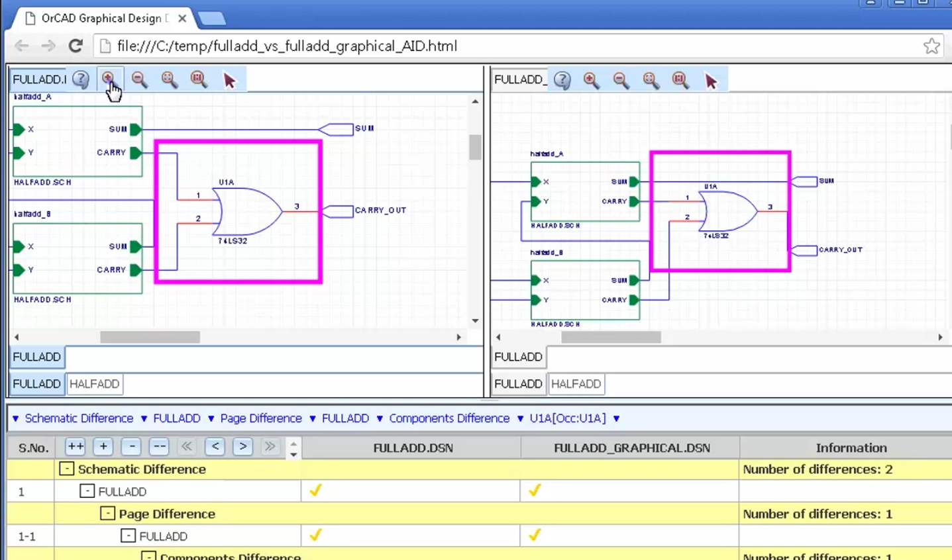Viewport: 952px width, 560px height.
Task: Expand one level with the + button
Action: pos(103,446)
